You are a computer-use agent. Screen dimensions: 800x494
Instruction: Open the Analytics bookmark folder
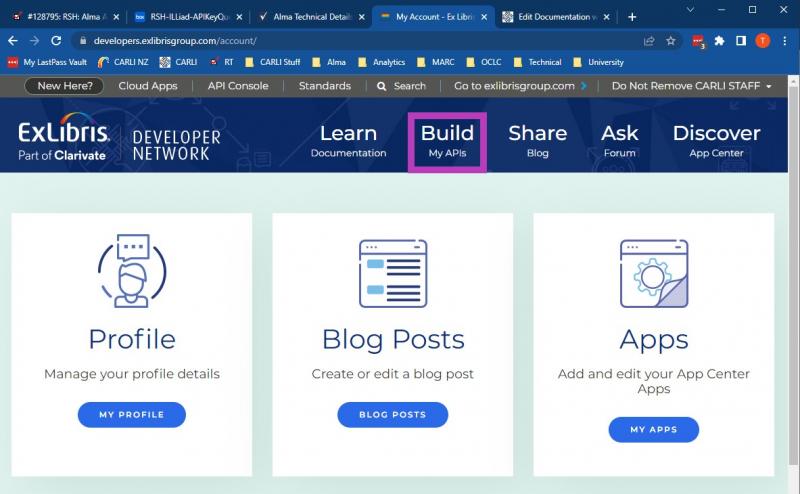[x=381, y=62]
